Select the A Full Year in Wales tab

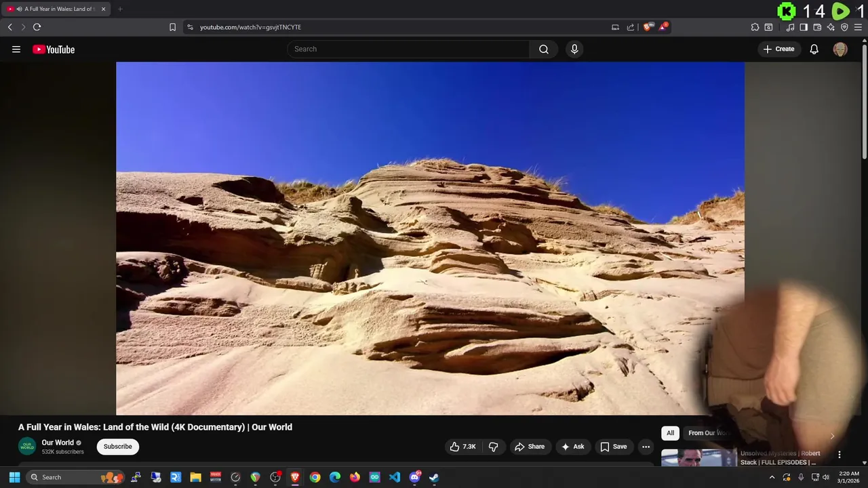(56, 9)
